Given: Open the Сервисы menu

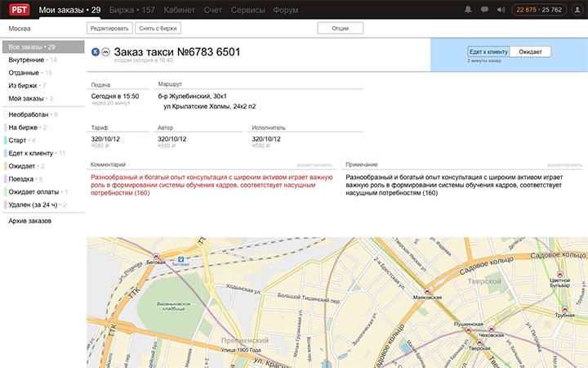Looking at the screenshot, I should click(248, 10).
